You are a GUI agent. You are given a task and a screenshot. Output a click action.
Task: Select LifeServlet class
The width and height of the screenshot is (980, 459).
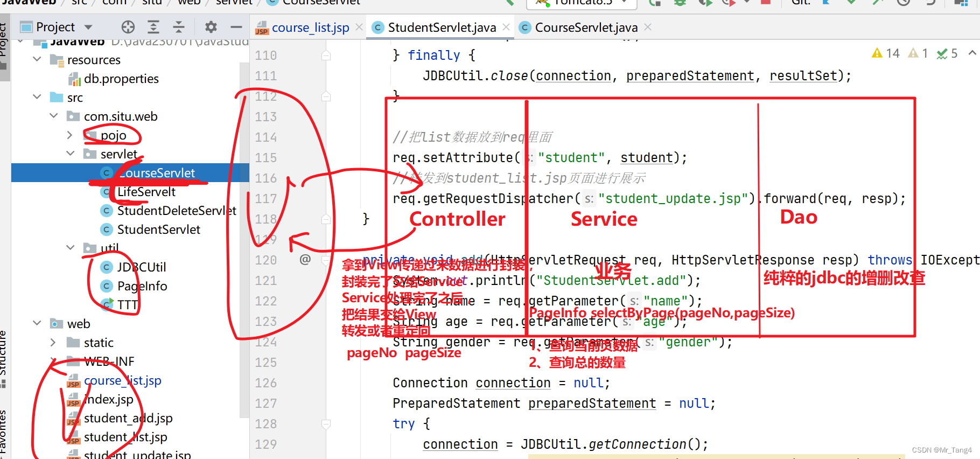click(x=146, y=192)
